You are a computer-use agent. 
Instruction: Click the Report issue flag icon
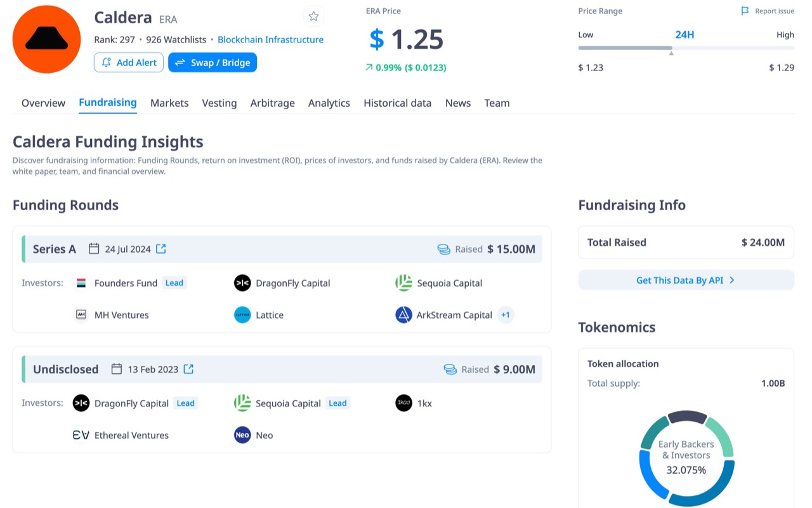(x=745, y=11)
